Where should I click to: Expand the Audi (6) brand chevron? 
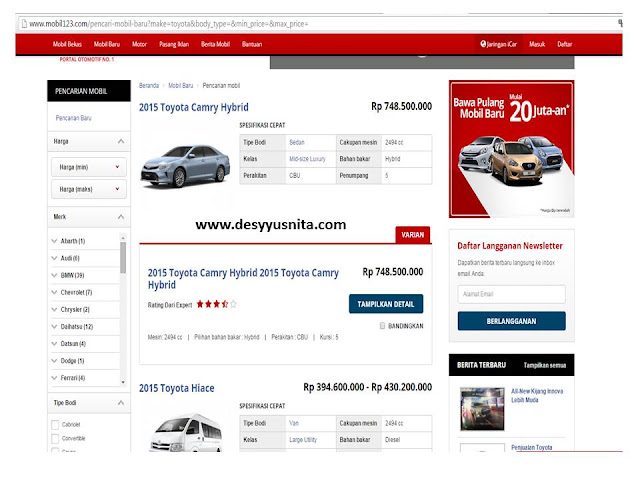pos(54,258)
